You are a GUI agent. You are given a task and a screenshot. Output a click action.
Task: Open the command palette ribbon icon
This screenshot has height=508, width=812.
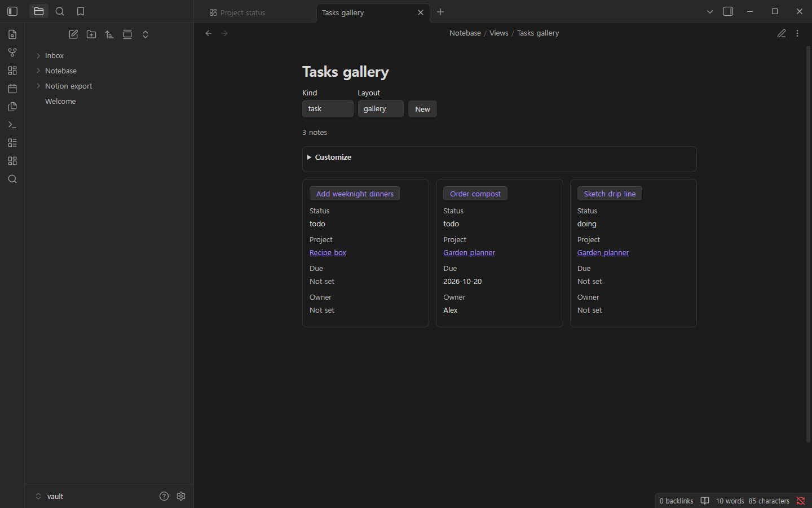pyautogui.click(x=12, y=125)
